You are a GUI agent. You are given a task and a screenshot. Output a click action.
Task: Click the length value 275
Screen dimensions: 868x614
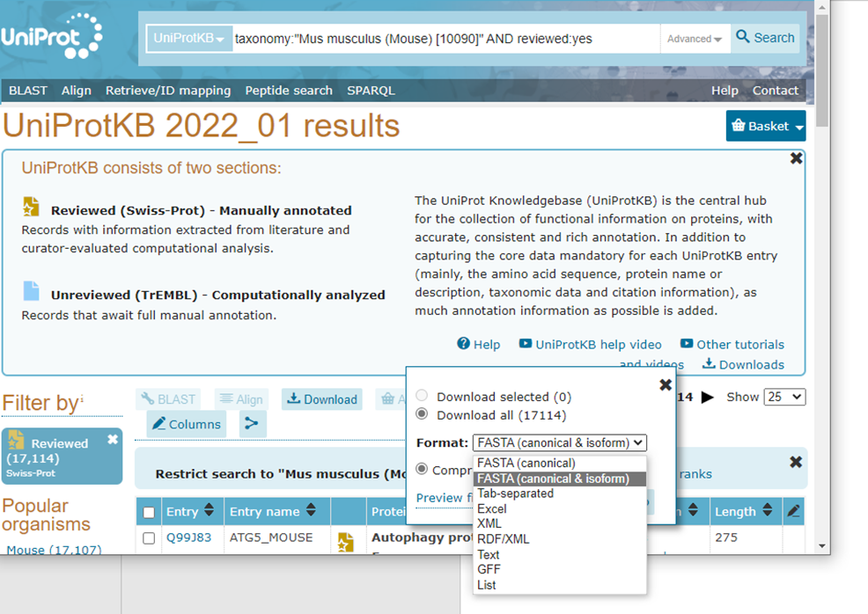pyautogui.click(x=726, y=537)
